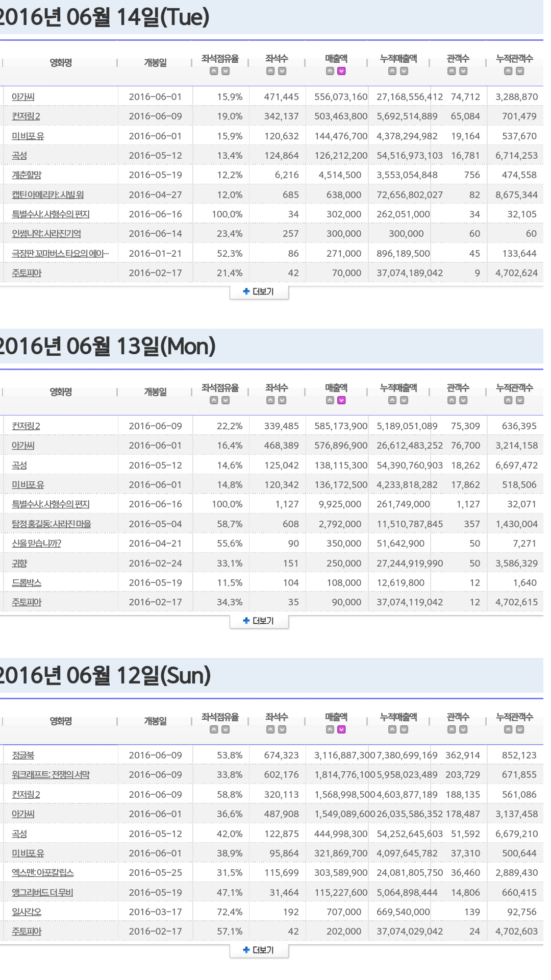Viewport: 551px width, 980px height.
Task: Click 좌석수 ascending arrow in June 13 table
Action: (270, 401)
